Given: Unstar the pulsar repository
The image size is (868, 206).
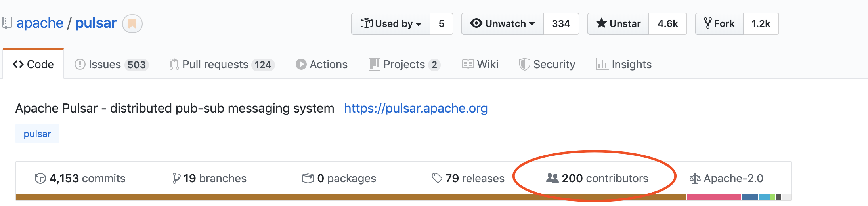Looking at the screenshot, I should (618, 24).
